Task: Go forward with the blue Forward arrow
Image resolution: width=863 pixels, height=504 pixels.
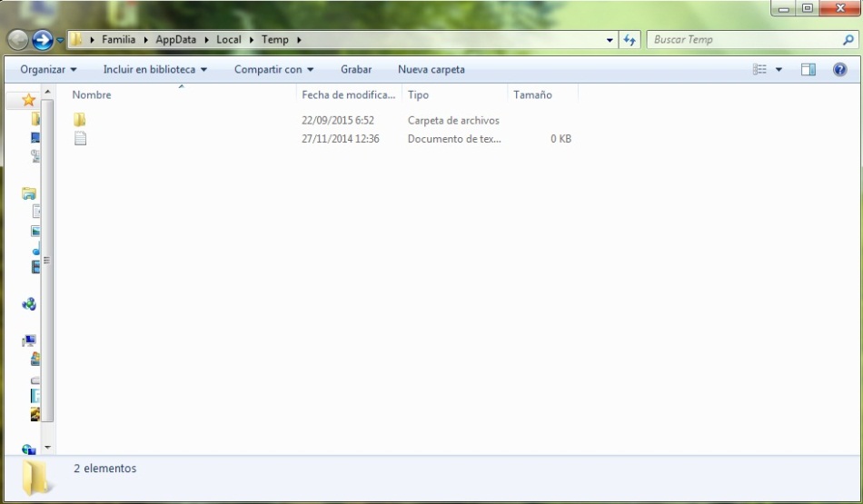Action: coord(43,40)
